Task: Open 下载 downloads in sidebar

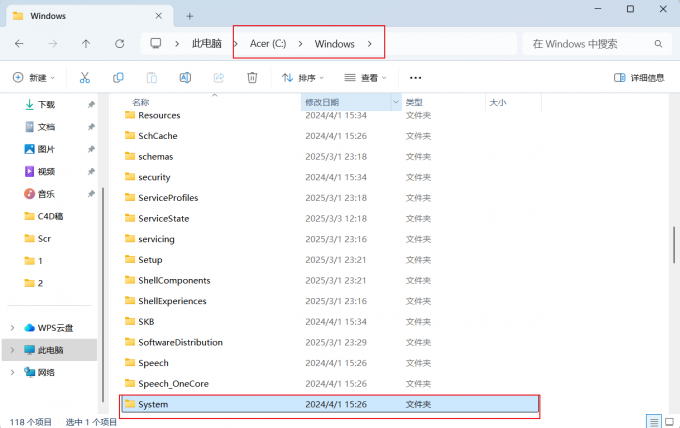Action: tap(46, 105)
